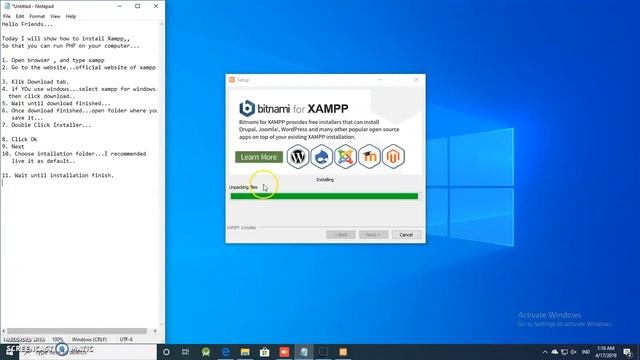The width and height of the screenshot is (640, 360).
Task: Open File Explorer from taskbar
Action: point(245,352)
